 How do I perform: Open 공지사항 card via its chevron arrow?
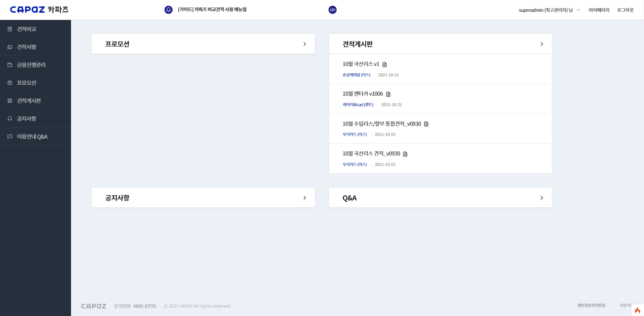click(x=305, y=198)
